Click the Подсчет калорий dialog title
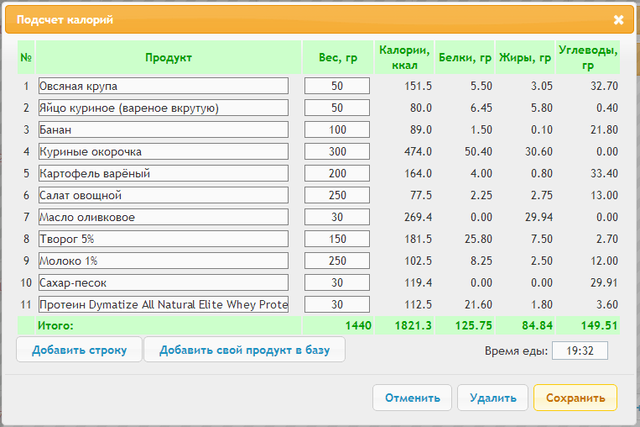The image size is (640, 427). (64, 20)
